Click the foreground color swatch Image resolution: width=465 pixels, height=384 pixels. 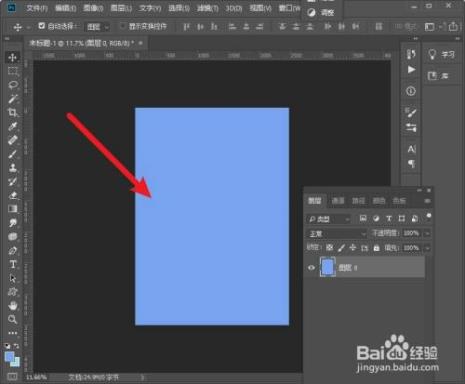coord(10,357)
